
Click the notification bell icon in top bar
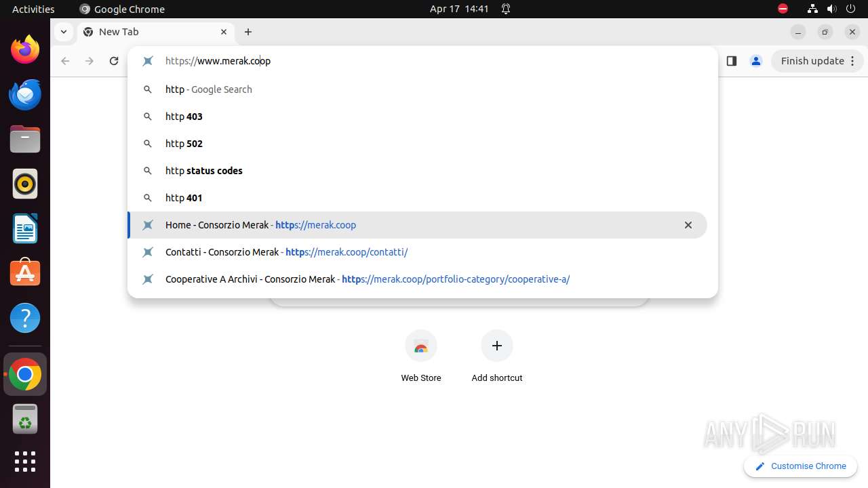point(506,9)
